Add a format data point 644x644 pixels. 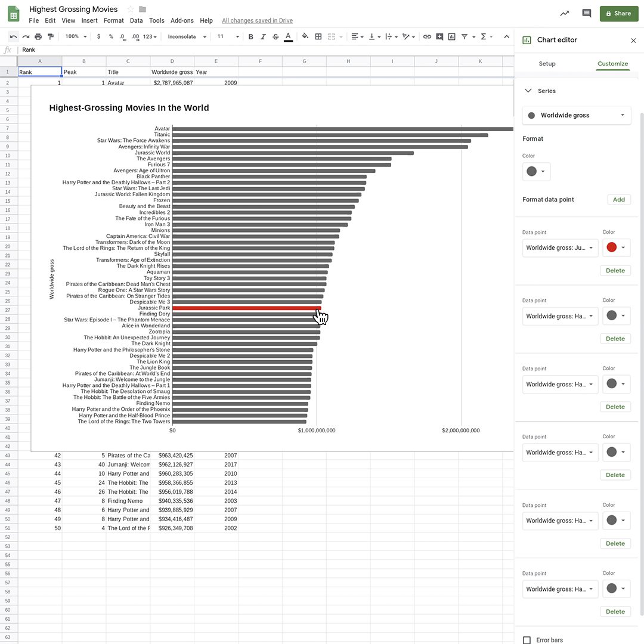point(618,200)
